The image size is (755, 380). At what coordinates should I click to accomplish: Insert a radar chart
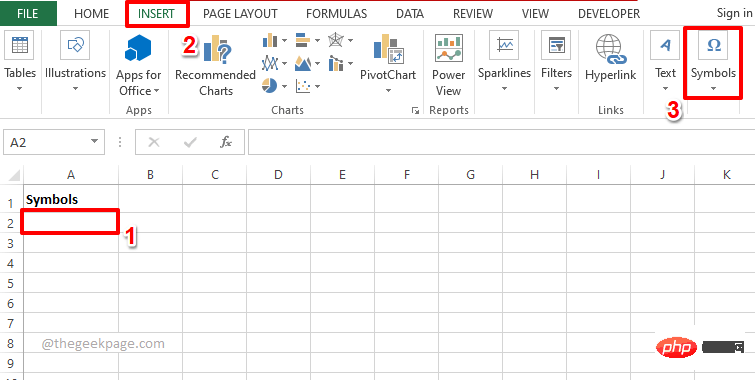tap(336, 40)
